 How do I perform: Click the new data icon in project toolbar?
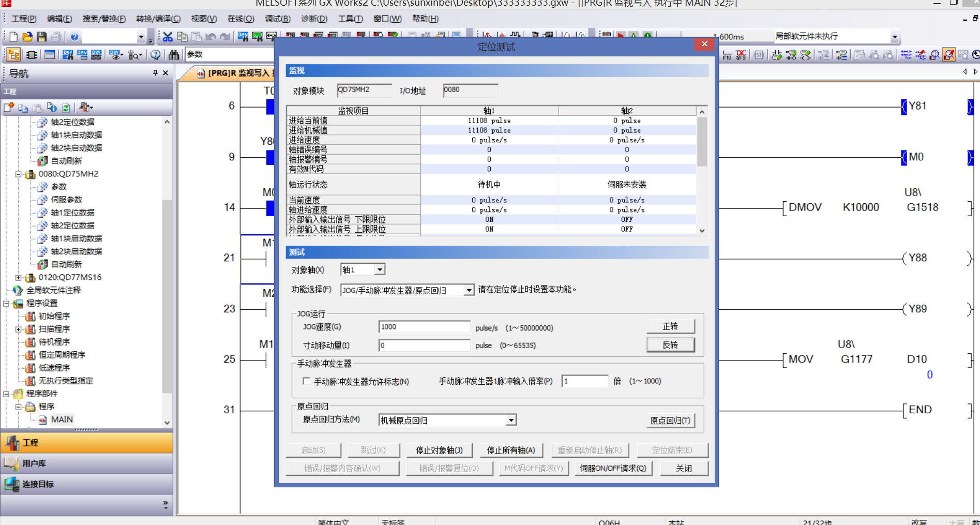(9, 108)
